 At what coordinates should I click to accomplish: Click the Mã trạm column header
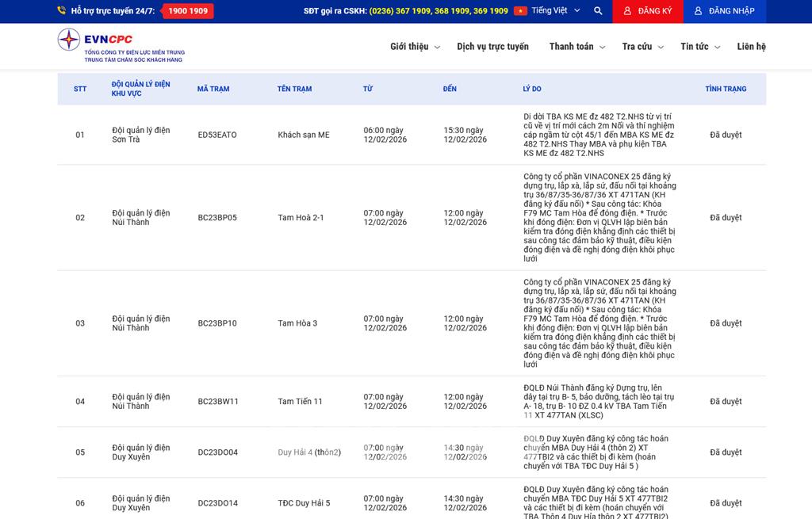(x=213, y=89)
